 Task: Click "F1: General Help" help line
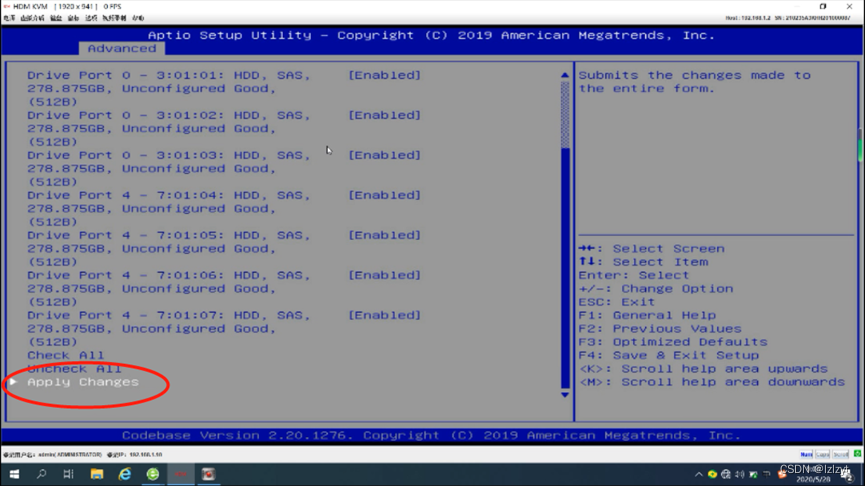point(647,316)
